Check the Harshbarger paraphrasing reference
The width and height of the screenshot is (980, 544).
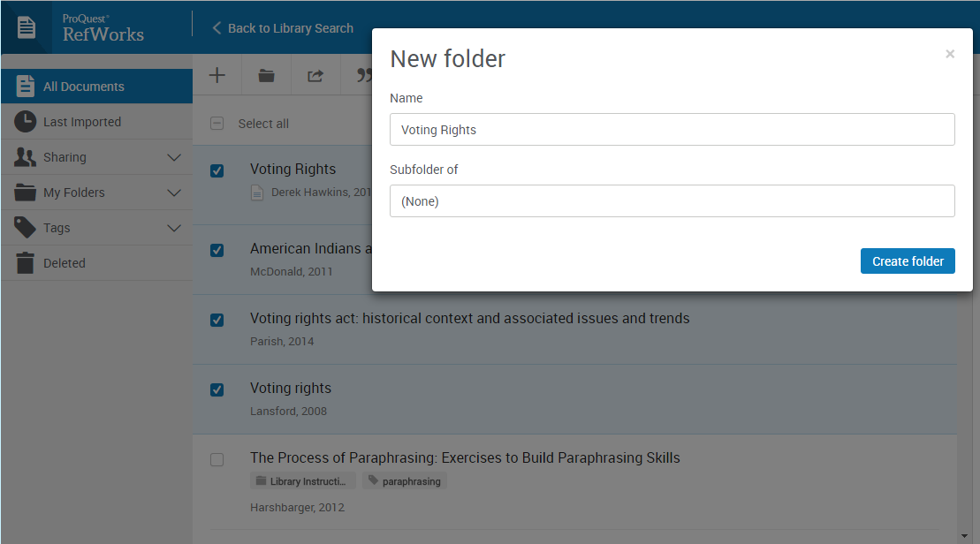click(x=217, y=459)
